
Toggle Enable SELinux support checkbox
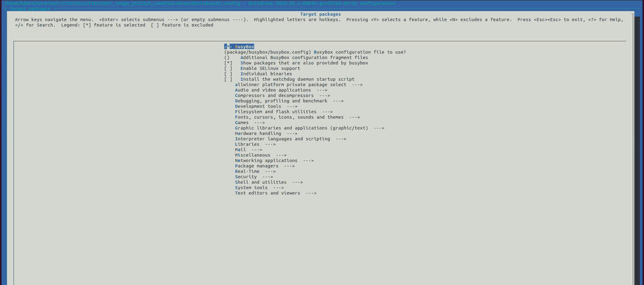point(262,68)
